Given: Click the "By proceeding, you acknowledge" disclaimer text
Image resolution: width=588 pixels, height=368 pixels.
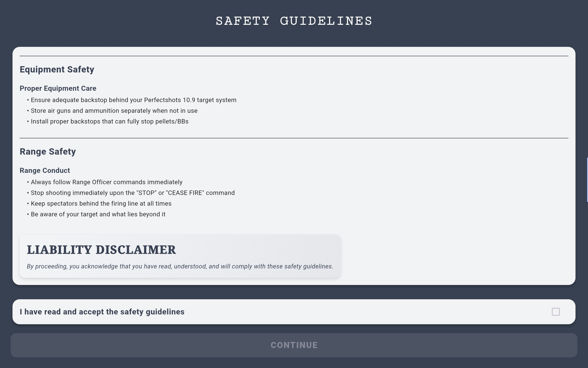Looking at the screenshot, I should tap(180, 267).
